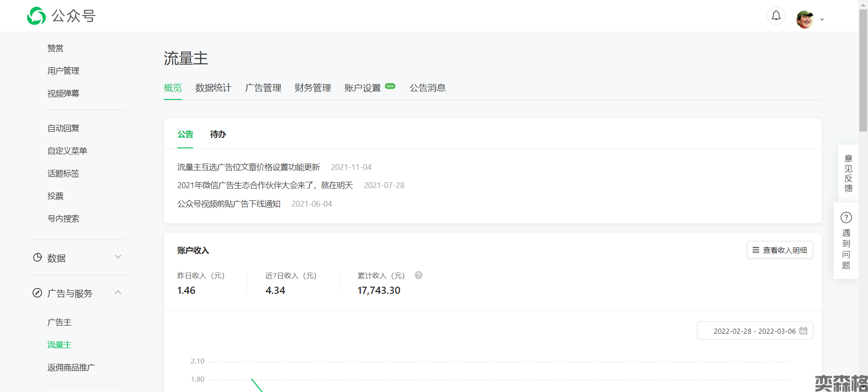
Task: Switch to the 数据统计 tab
Action: point(213,88)
